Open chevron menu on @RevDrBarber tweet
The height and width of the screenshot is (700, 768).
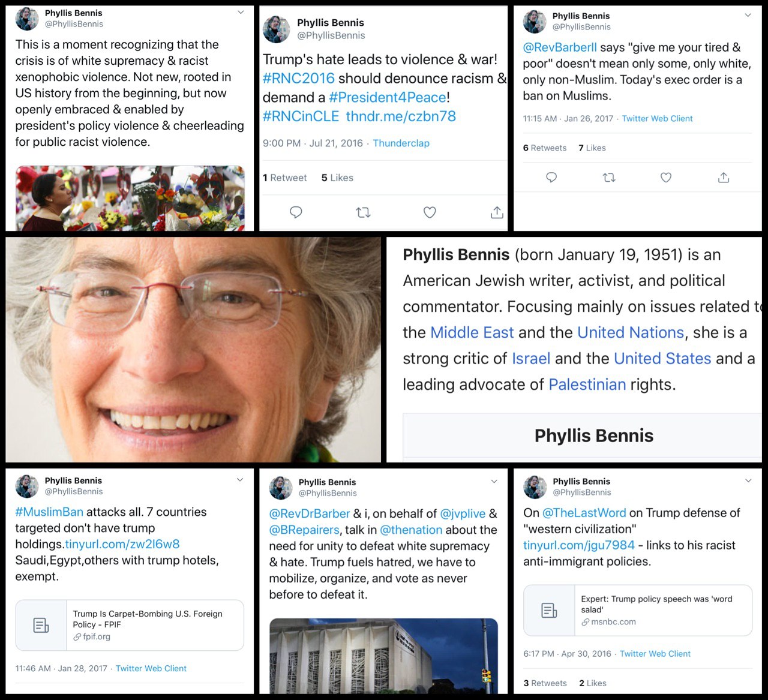pos(494,482)
